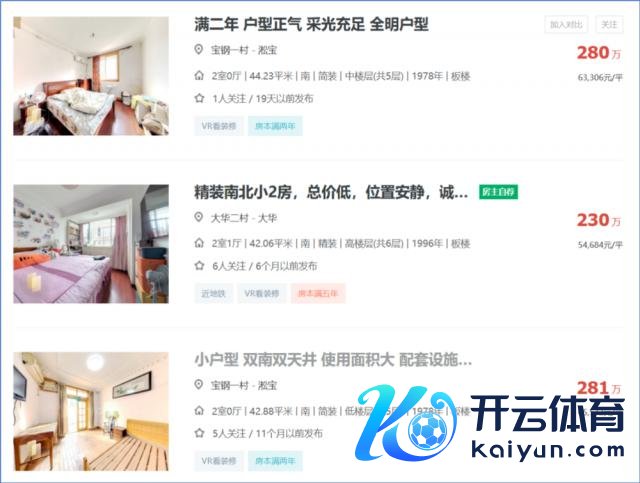Click the green 房主自荐 badge

pos(498,192)
